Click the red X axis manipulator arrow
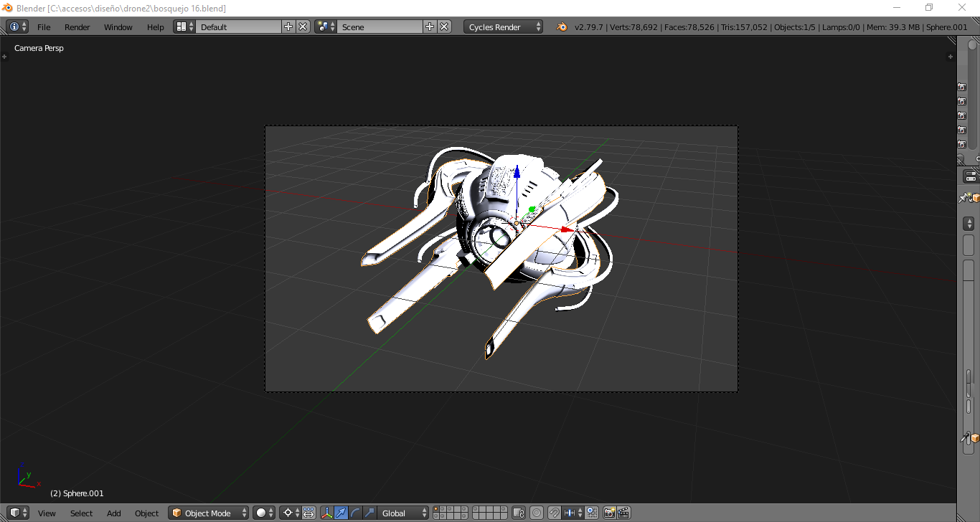This screenshot has width=980, height=522. pos(568,229)
